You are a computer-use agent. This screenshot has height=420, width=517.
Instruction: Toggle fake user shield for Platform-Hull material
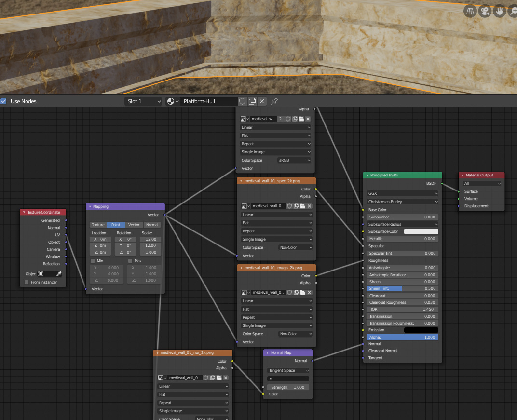(x=242, y=101)
